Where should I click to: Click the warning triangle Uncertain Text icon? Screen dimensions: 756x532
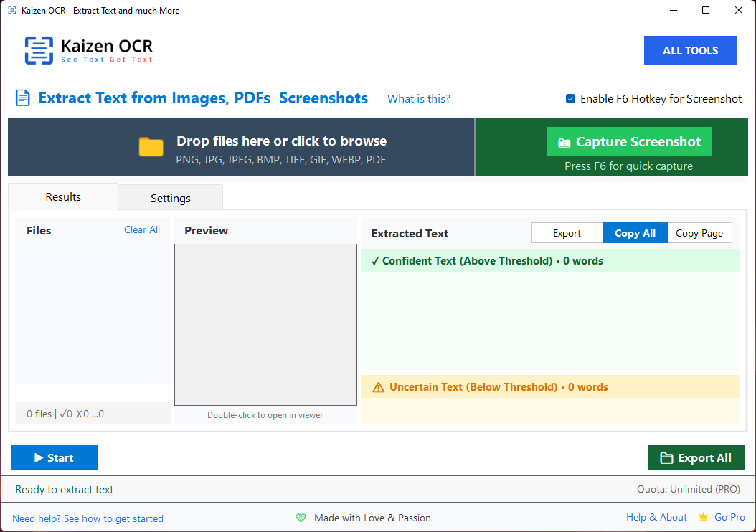click(x=379, y=388)
